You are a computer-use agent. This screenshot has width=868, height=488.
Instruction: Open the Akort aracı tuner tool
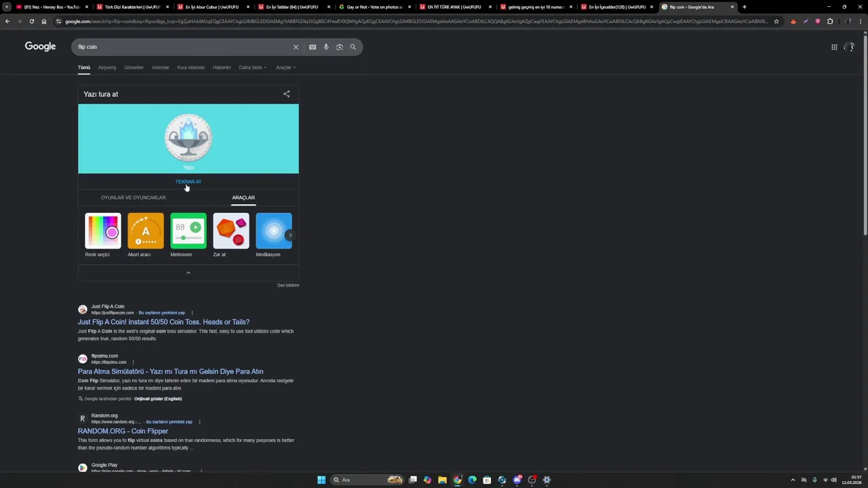145,235
